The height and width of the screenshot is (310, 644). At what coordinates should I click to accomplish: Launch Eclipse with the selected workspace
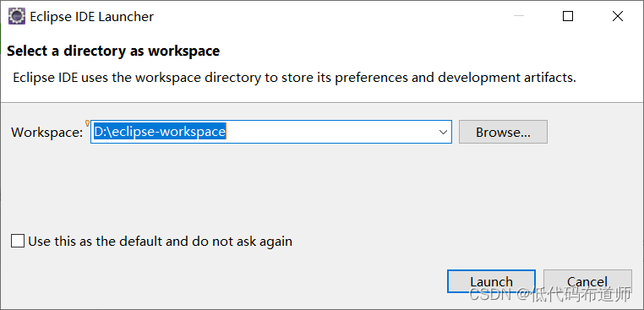pyautogui.click(x=491, y=281)
